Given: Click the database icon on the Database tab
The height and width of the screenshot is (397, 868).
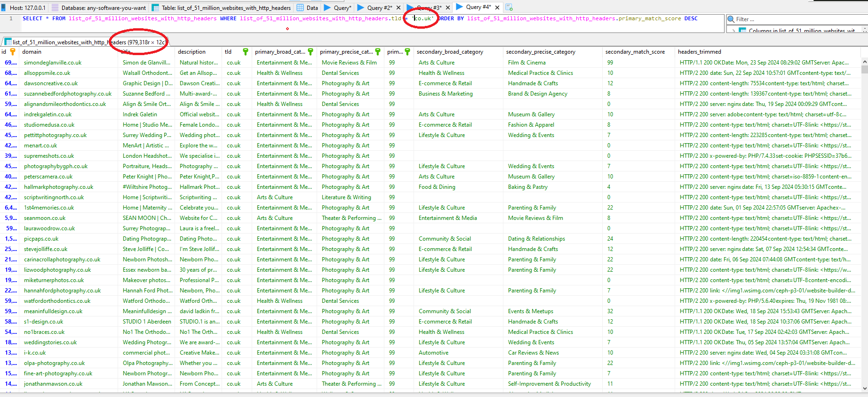Looking at the screenshot, I should pos(55,8).
